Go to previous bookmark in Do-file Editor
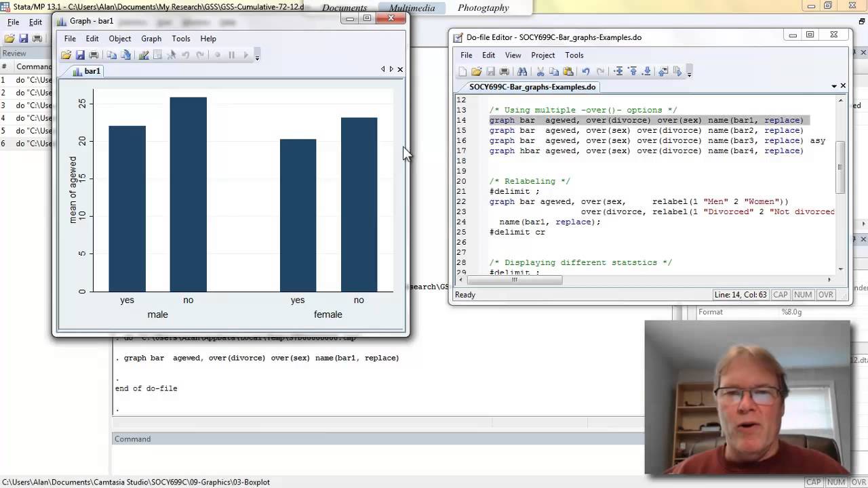This screenshot has width=868, height=488. click(632, 71)
